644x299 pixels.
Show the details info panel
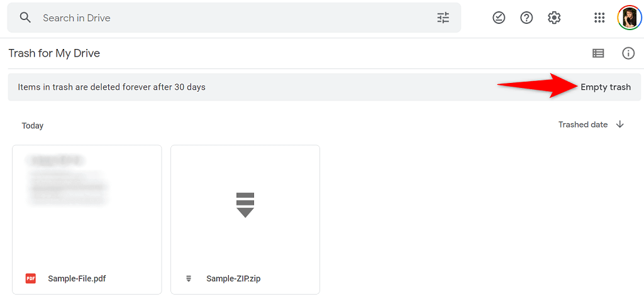coord(628,53)
